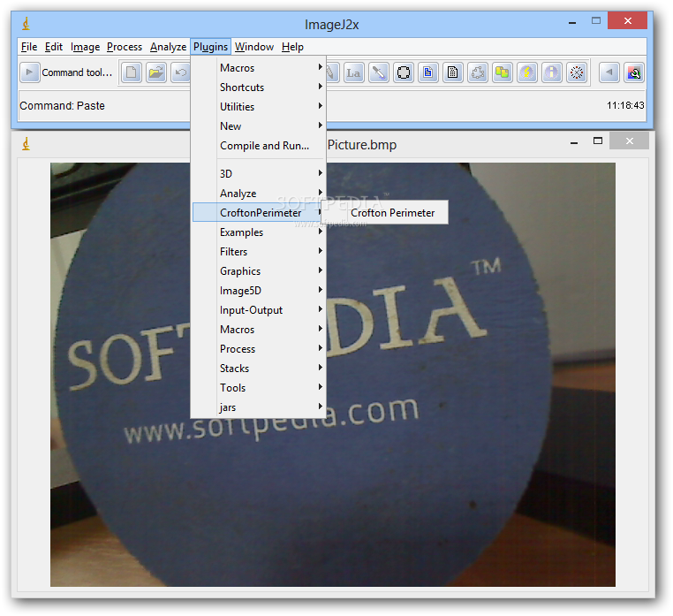
Task: Expand the top Macros submenu
Action: [x=259, y=68]
